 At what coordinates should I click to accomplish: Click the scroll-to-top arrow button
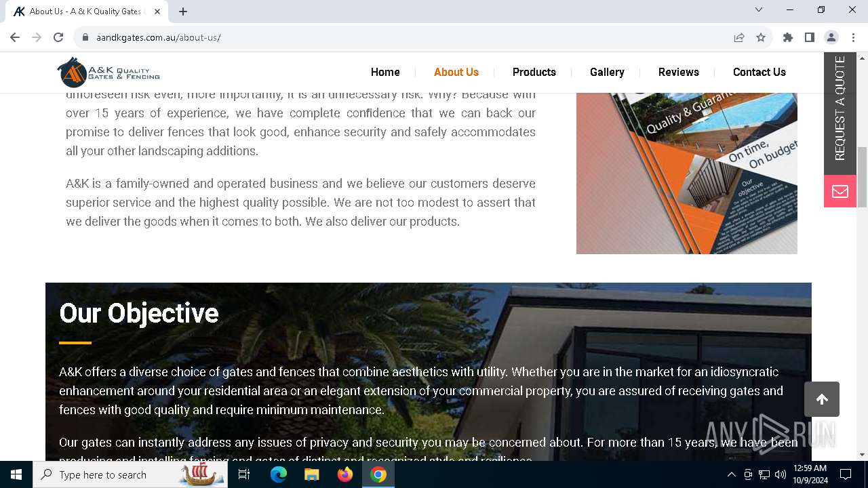click(822, 399)
